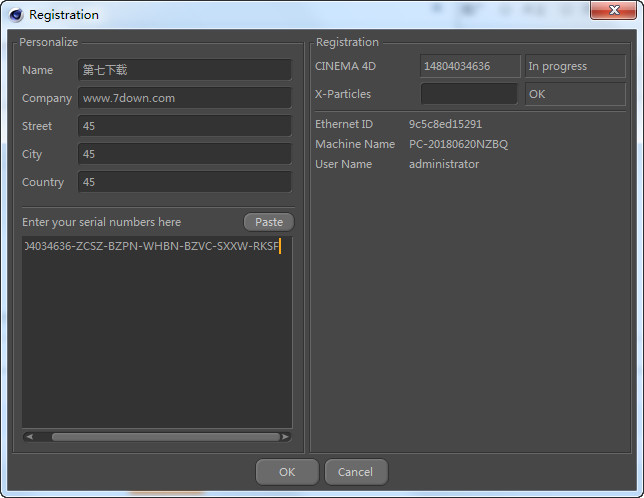Click left arrow of serial box scrollbar

coord(29,437)
